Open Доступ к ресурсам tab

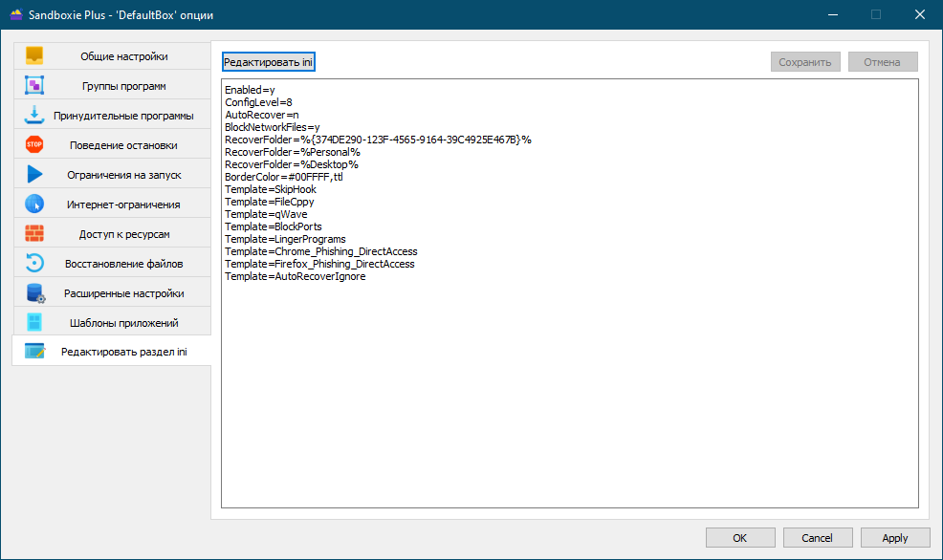(x=113, y=234)
